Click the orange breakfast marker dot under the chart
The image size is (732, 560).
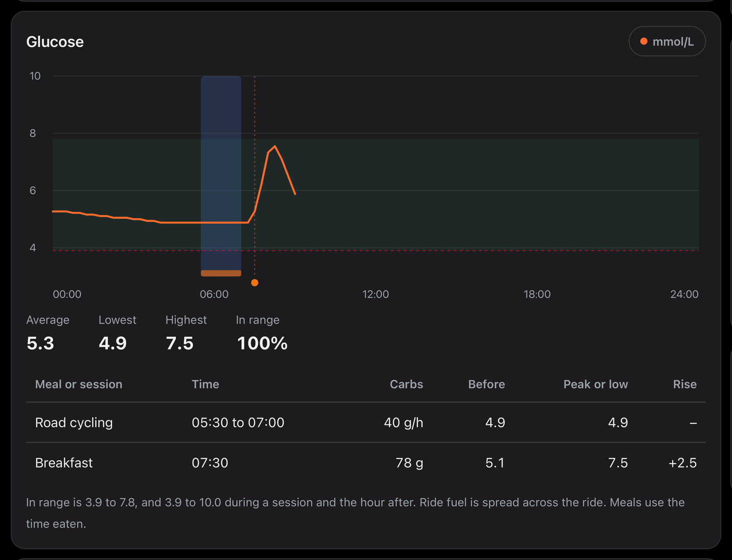coord(255,283)
